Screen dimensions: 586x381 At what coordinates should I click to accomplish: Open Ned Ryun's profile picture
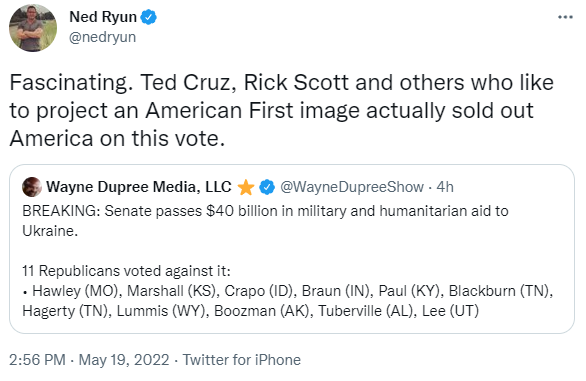coord(33,28)
